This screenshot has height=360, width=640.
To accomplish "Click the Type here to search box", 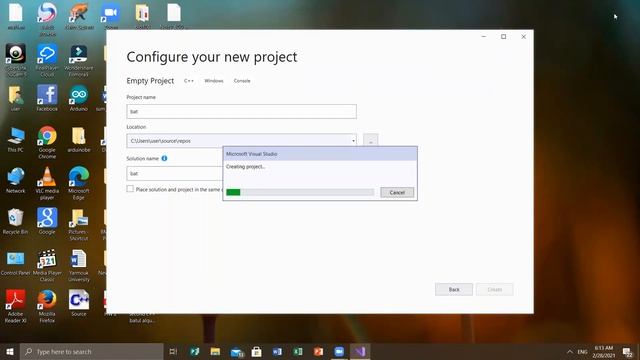I will 92,351.
